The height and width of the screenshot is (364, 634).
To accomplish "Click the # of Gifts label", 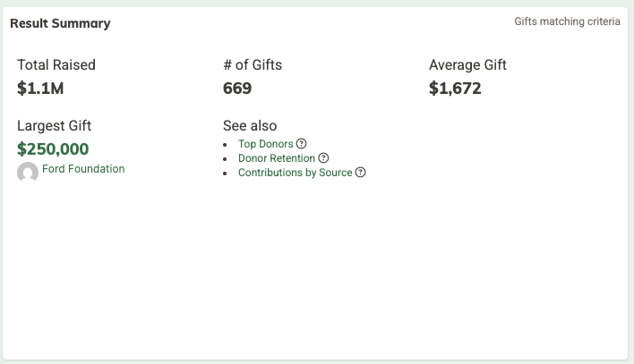I will tap(253, 64).
